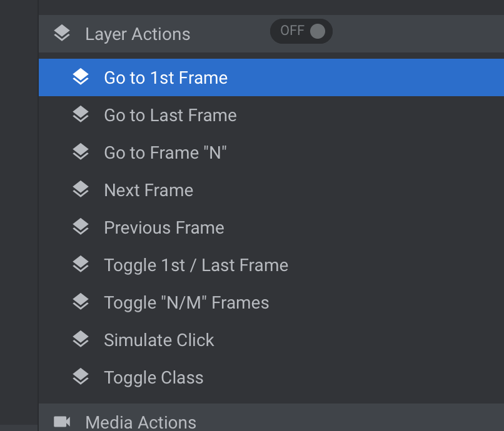Click the camera icon beside Media Actions
The height and width of the screenshot is (431, 504).
coord(62,422)
